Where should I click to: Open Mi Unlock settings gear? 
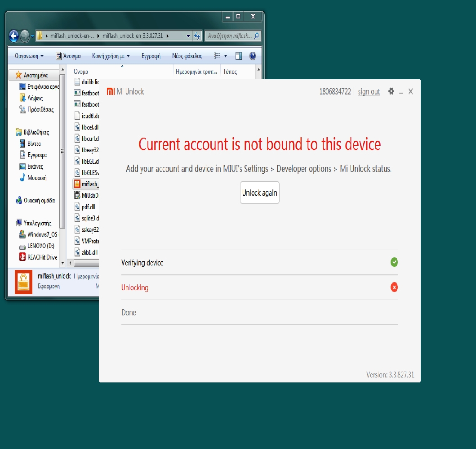point(391,91)
